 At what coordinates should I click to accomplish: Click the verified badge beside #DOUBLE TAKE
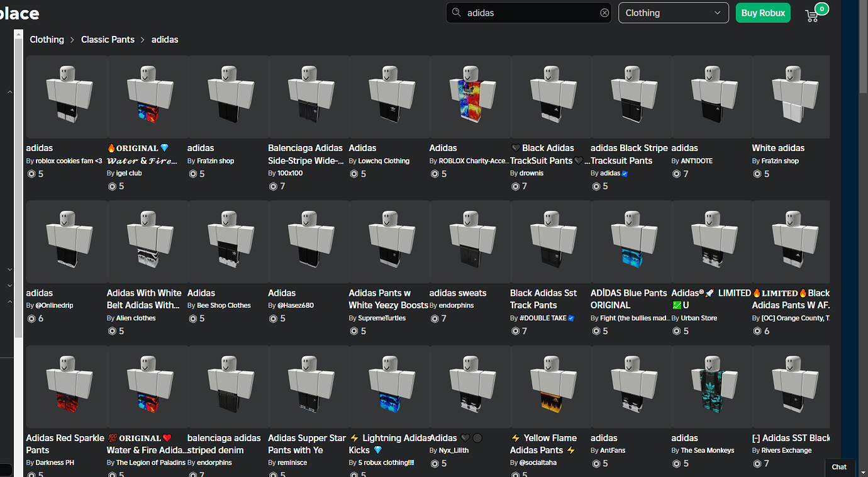point(571,318)
